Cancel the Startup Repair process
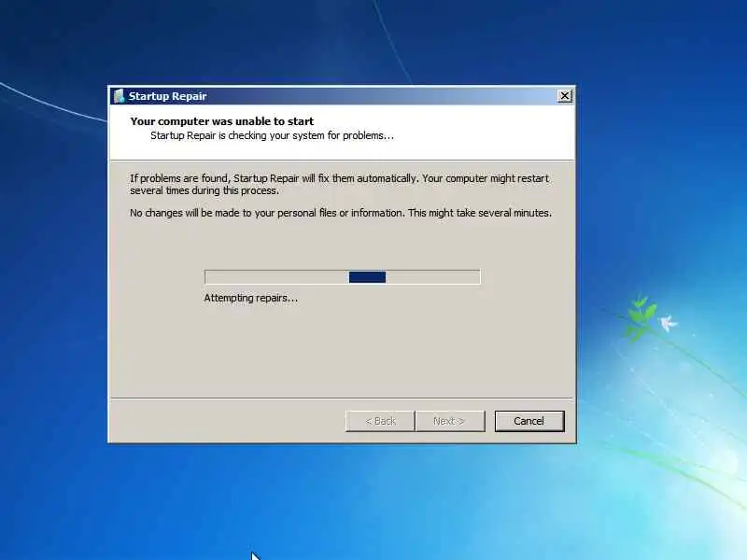This screenshot has height=560, width=747. click(x=529, y=421)
